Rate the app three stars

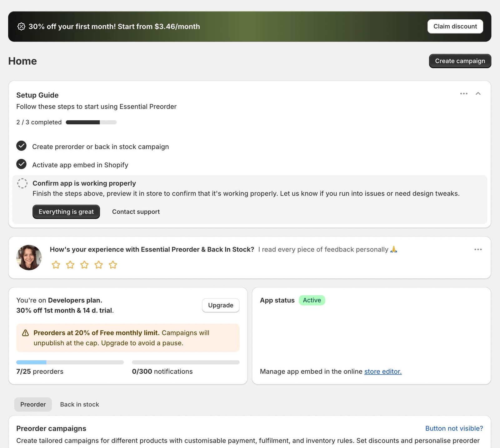click(x=84, y=265)
